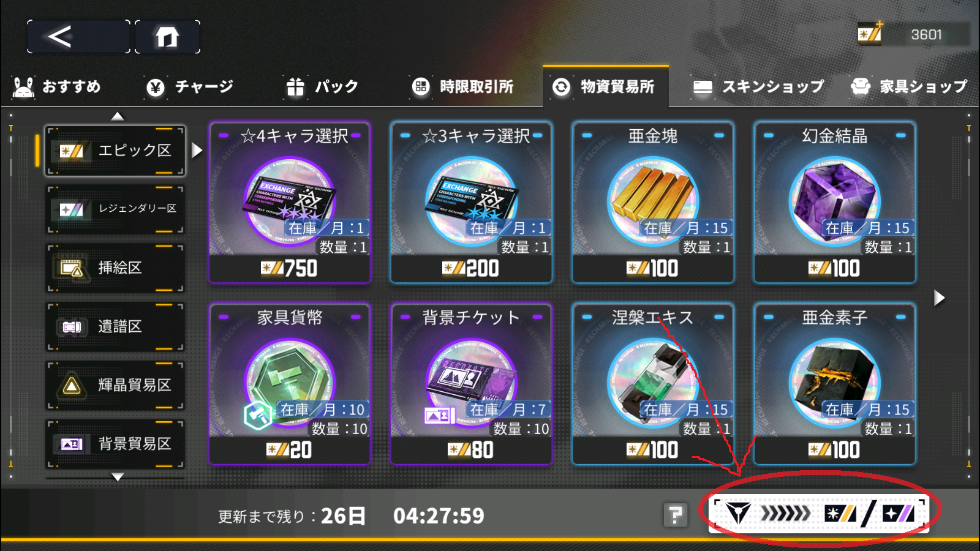
Task: Open the currency conversion toggle bar
Action: 819,513
